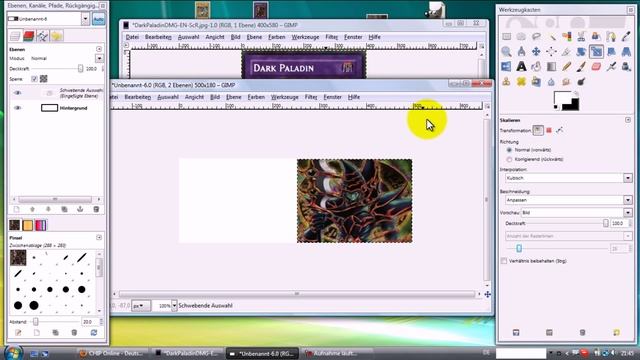This screenshot has width=640, height=360.
Task: Pick the Color Picker eyedropper tool
Action: 626,37
